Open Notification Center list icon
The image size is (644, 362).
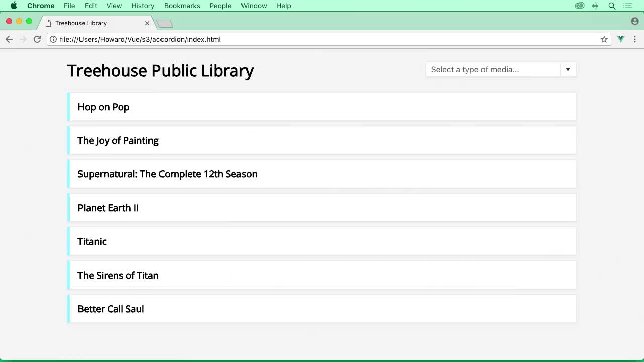[628, 6]
